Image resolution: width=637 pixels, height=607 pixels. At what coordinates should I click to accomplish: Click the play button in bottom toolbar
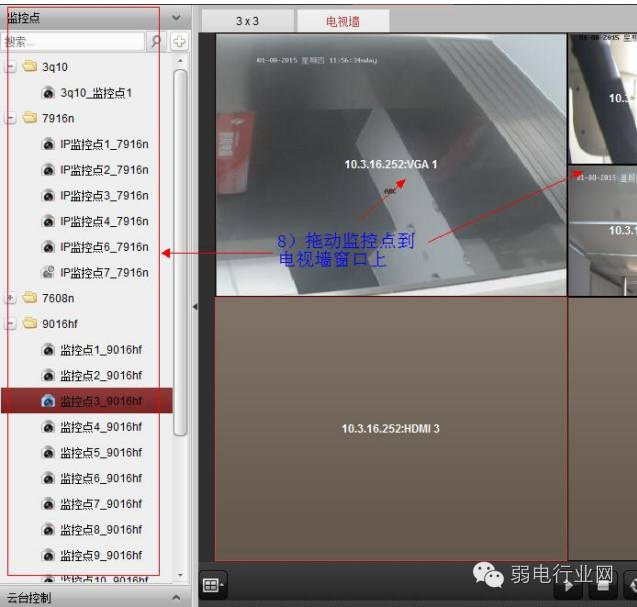click(568, 587)
